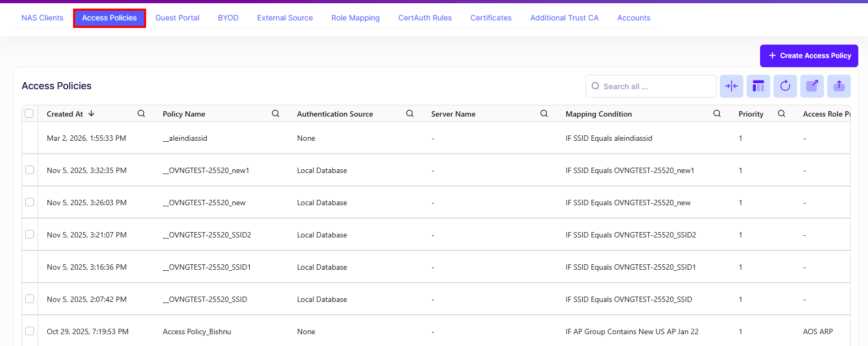
Task: Open the Certificates tab
Action: (491, 18)
